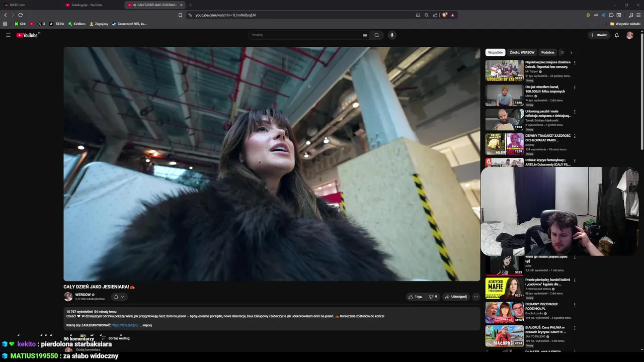Open the account avatar menu
The image size is (644, 362).
(x=630, y=35)
